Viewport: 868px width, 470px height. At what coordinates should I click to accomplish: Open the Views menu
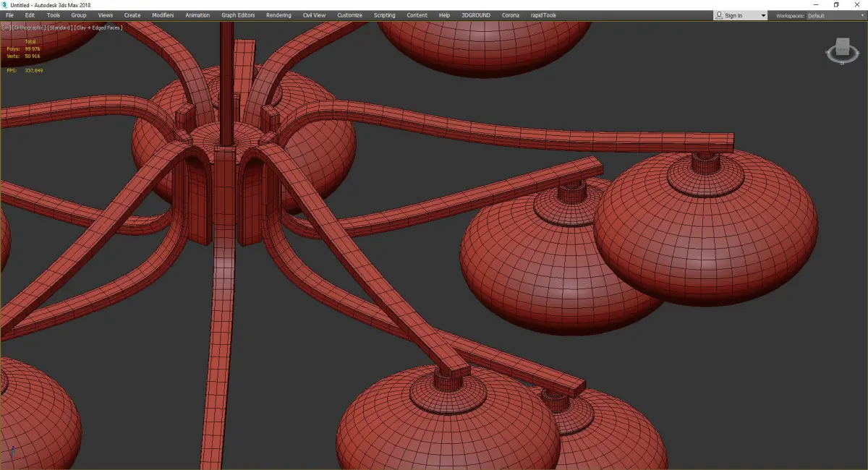point(106,15)
